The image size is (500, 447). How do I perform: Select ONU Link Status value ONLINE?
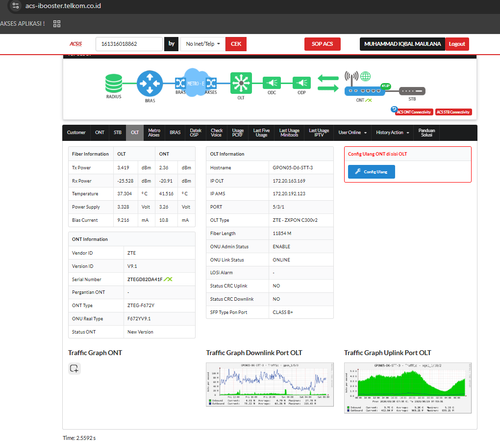[x=281, y=260]
